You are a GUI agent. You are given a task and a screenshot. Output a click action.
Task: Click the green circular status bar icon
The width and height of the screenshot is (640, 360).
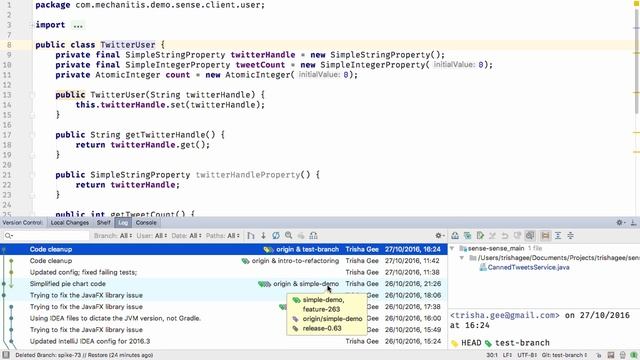634,355
